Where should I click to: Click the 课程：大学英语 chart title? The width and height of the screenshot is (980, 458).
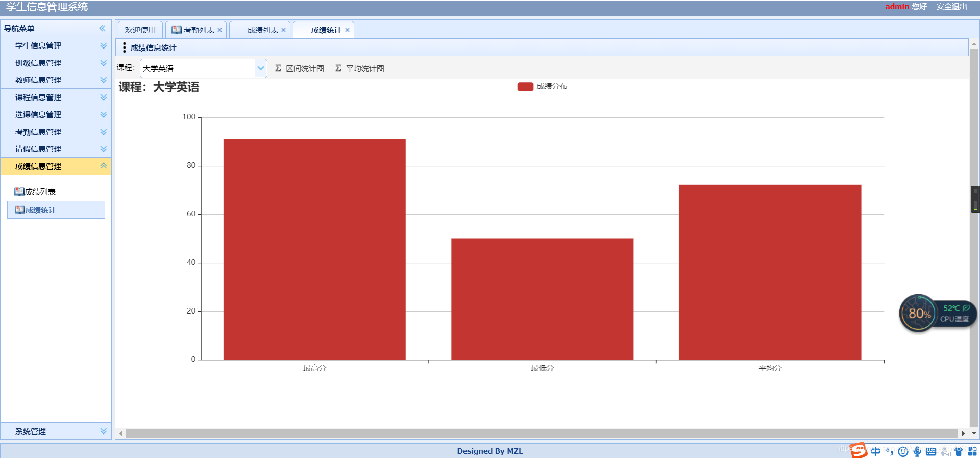point(159,87)
